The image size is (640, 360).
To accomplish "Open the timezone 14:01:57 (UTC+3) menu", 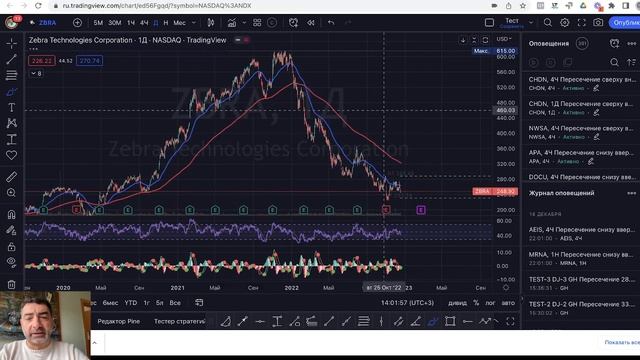I will pos(407,303).
